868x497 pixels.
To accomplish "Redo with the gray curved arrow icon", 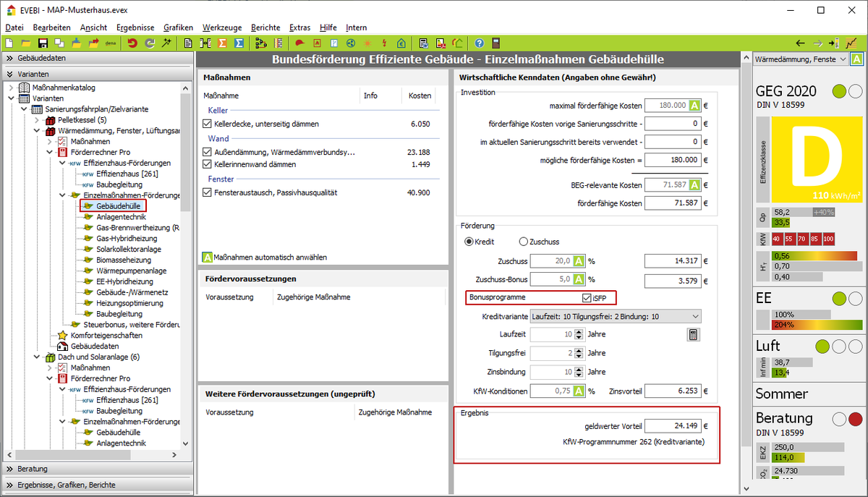I will tap(150, 43).
